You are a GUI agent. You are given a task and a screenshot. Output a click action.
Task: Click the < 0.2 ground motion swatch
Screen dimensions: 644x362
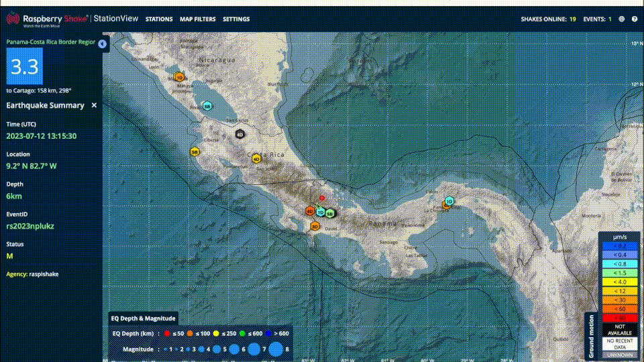click(x=620, y=246)
